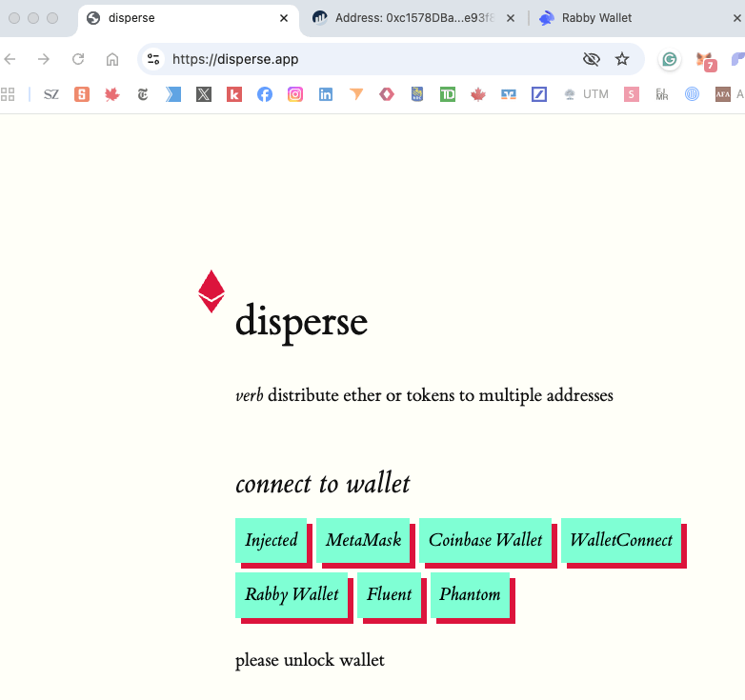745x700 pixels.
Task: Click the 'connect to wallet' heading
Action: point(323,484)
